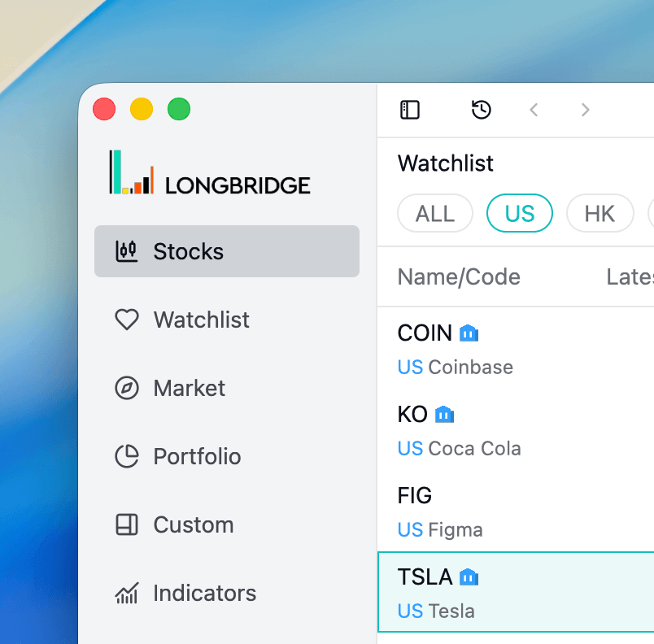Sort by the Name/Code column header

pos(459,277)
